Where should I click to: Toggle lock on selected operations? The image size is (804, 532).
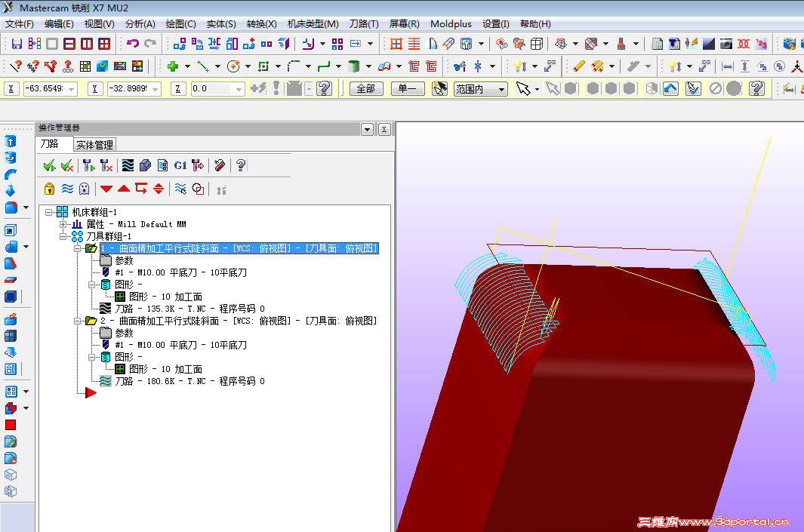pyautogui.click(x=49, y=189)
